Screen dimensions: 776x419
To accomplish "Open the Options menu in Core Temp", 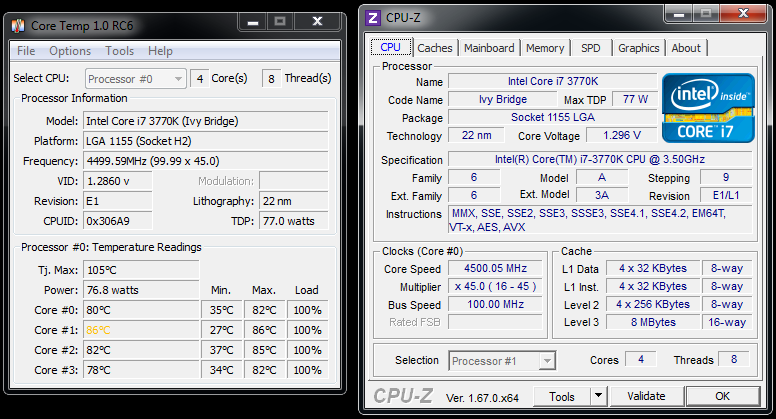I will coord(70,51).
